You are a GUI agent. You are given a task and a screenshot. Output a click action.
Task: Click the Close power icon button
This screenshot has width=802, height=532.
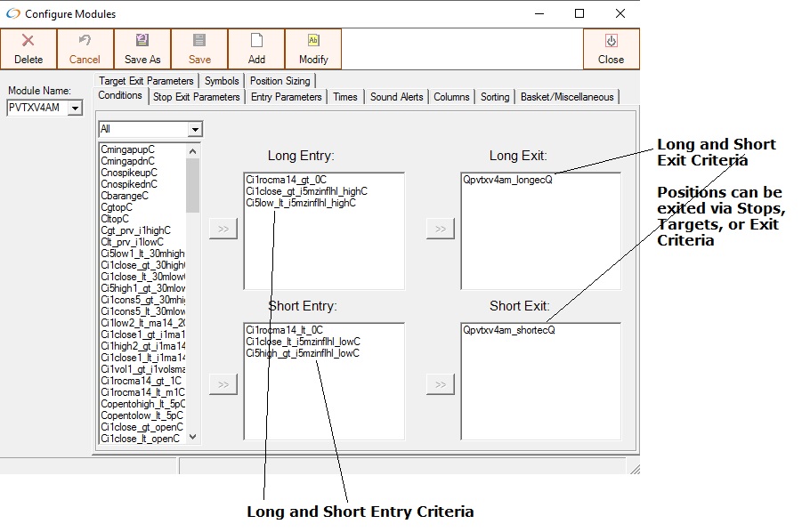tap(611, 41)
